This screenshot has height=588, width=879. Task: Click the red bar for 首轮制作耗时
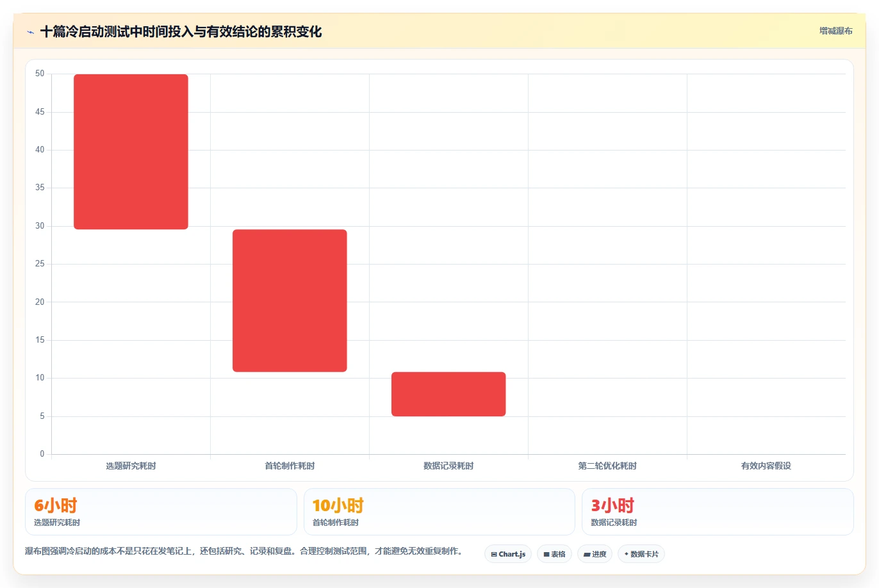coord(290,300)
